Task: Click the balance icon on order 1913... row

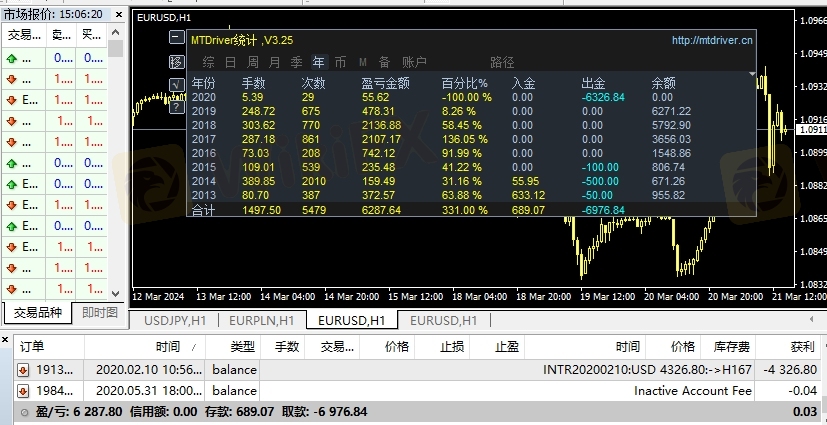Action: click(23, 370)
